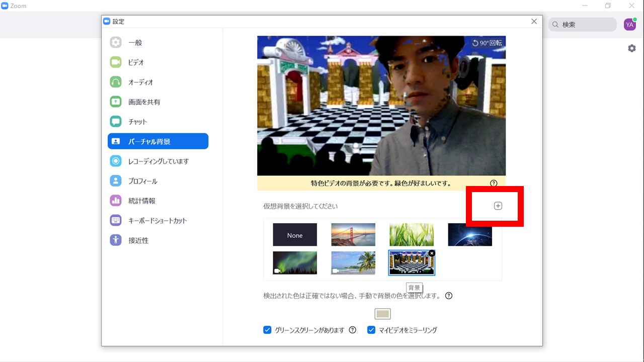644x362 pixels.
Task: Click the video preview image
Action: 381,106
